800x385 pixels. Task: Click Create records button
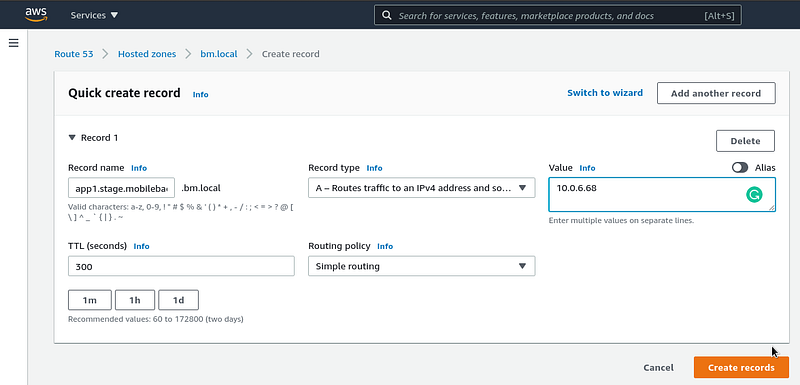pos(741,368)
